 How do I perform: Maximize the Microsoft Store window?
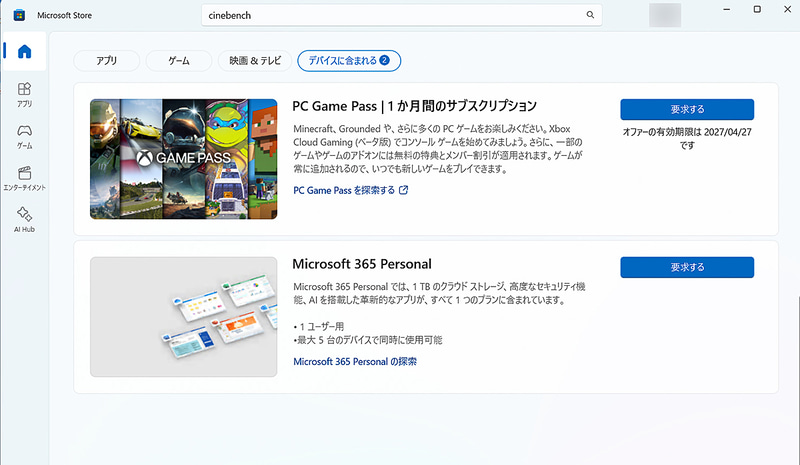pyautogui.click(x=757, y=9)
